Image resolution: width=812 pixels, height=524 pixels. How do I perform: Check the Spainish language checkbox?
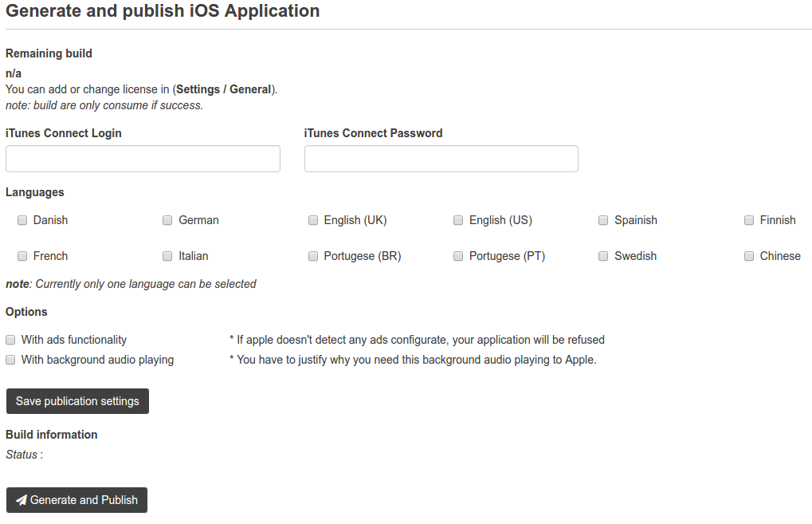coord(603,220)
